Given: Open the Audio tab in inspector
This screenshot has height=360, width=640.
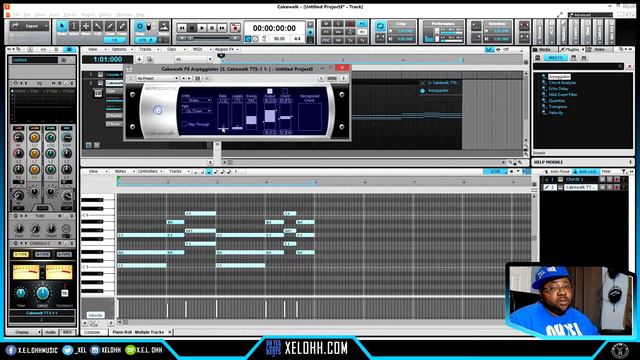Looking at the screenshot, I should [x=50, y=332].
